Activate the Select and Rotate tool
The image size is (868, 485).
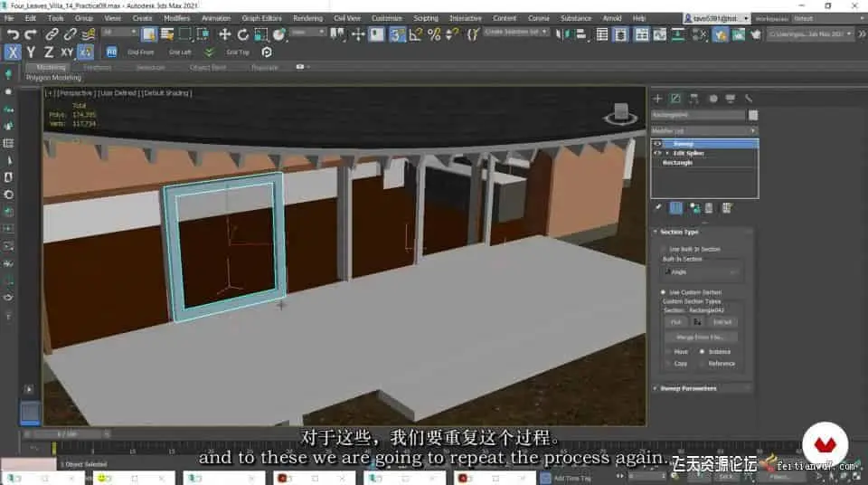242,34
